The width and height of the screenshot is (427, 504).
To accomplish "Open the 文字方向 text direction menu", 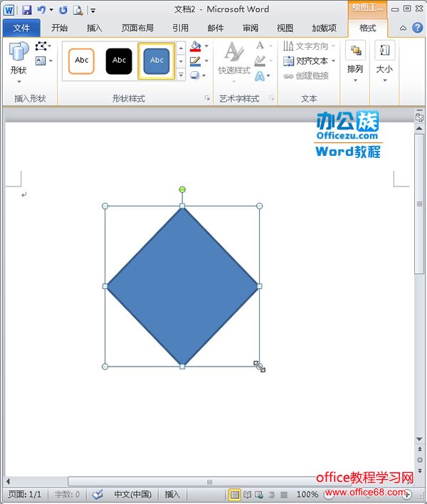I will [x=309, y=46].
